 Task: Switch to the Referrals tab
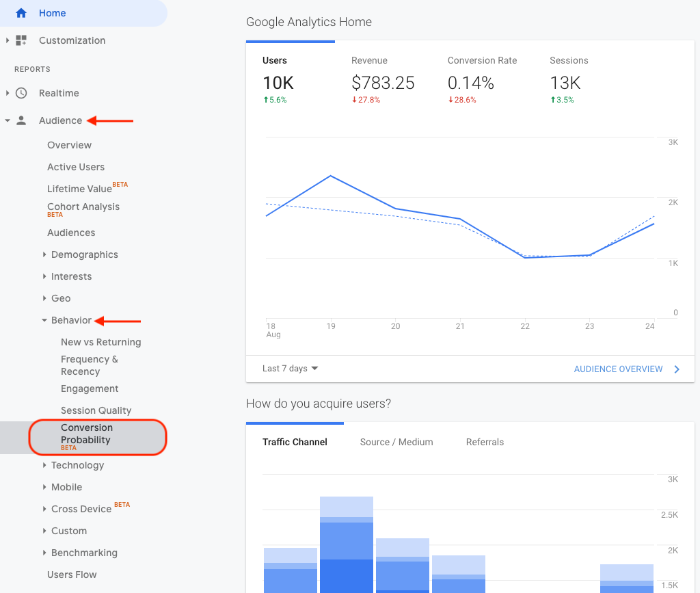[x=485, y=442]
